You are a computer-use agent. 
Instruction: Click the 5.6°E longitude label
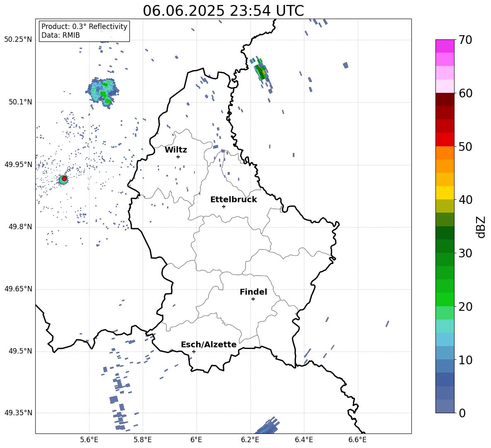(89, 440)
